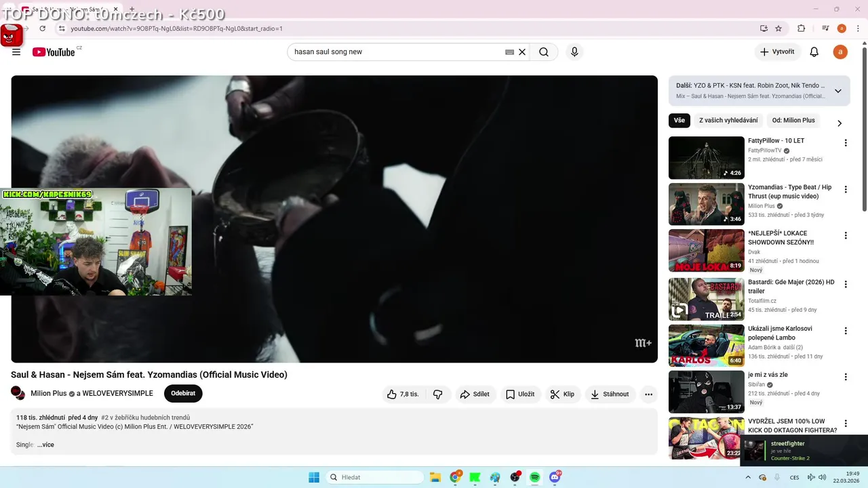
Task: Show hidden system tray icons
Action: (748, 477)
